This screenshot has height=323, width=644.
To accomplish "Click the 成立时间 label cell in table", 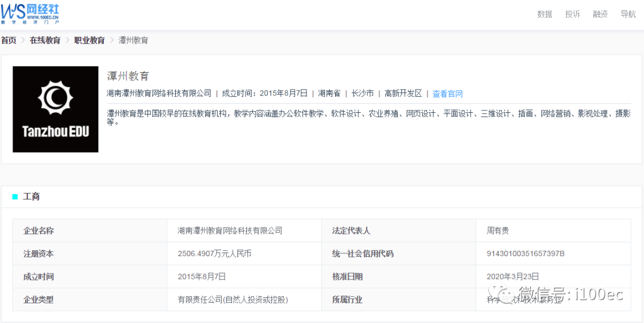I will 90,276.
